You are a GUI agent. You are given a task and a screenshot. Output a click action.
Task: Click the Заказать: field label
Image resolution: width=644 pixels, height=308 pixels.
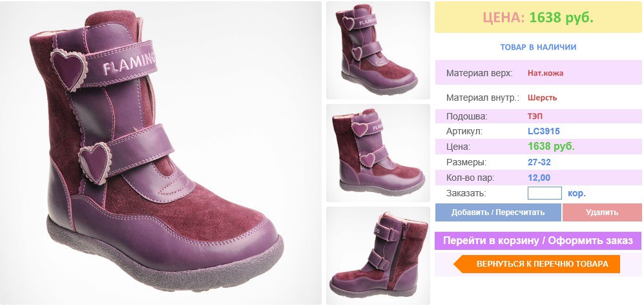tap(466, 194)
